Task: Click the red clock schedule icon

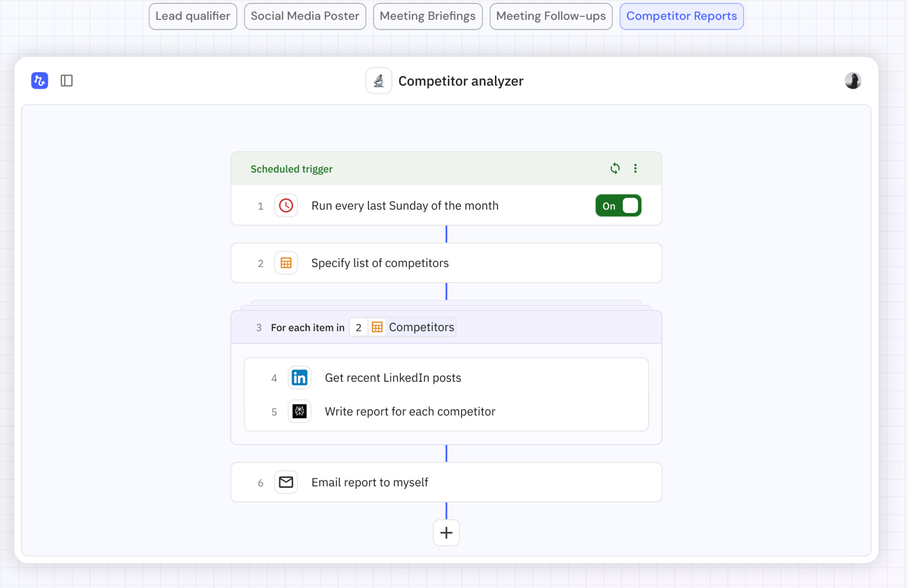Action: point(286,206)
